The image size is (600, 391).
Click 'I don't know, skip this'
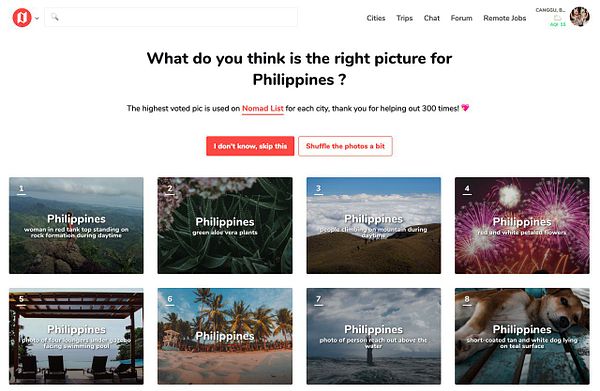[250, 146]
